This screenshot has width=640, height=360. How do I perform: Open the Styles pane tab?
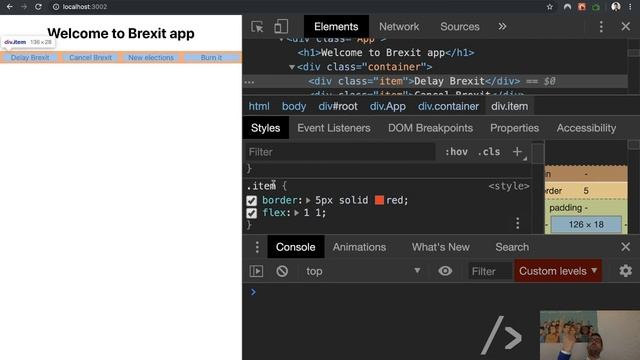coord(265,128)
